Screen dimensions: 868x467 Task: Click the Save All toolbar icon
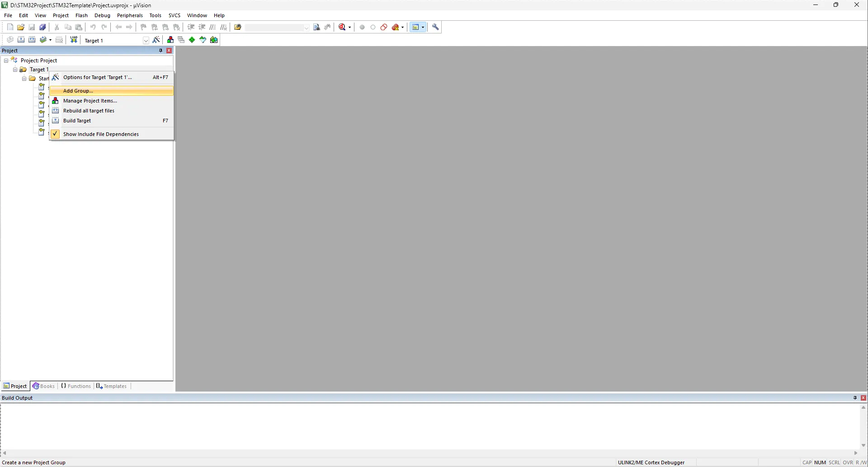[43, 27]
